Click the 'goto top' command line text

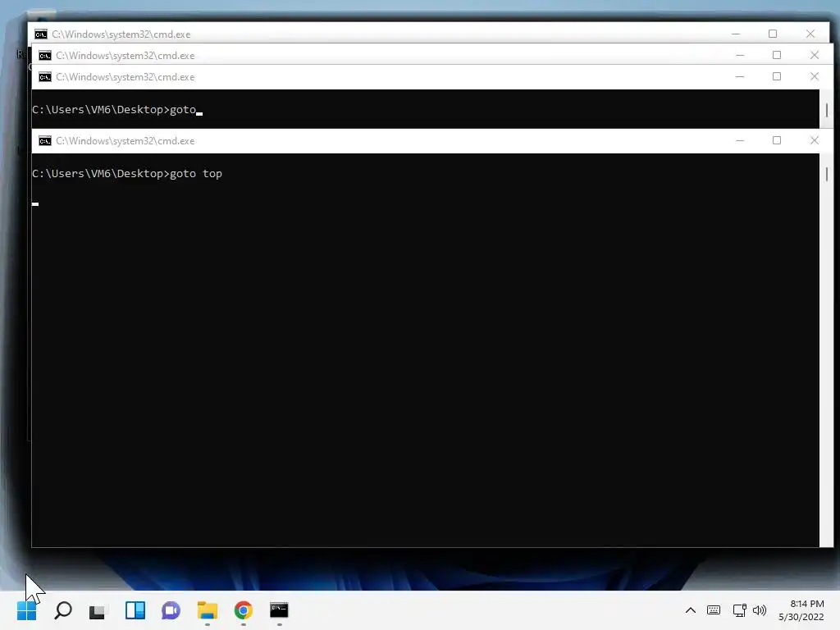127,174
